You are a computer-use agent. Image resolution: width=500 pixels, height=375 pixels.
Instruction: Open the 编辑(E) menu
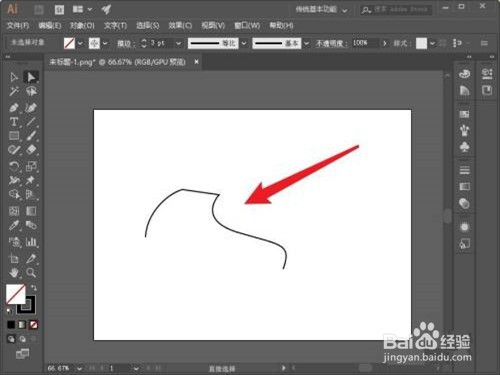point(50,26)
